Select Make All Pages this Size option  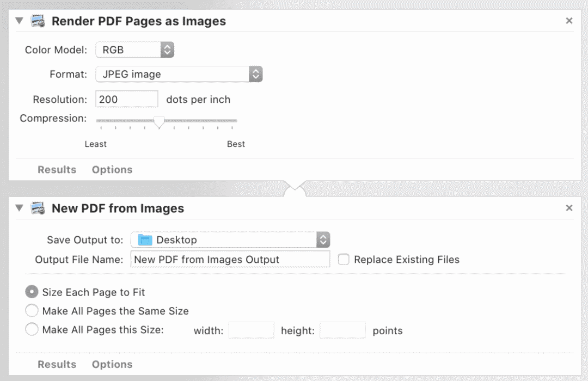(32, 330)
